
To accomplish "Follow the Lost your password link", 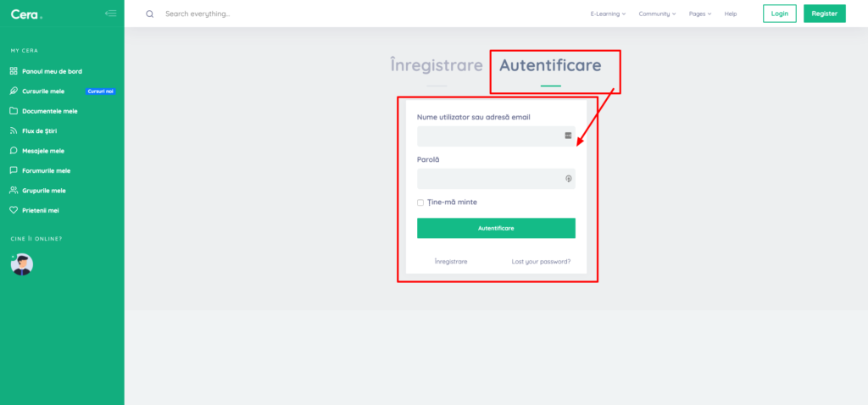I will [541, 262].
